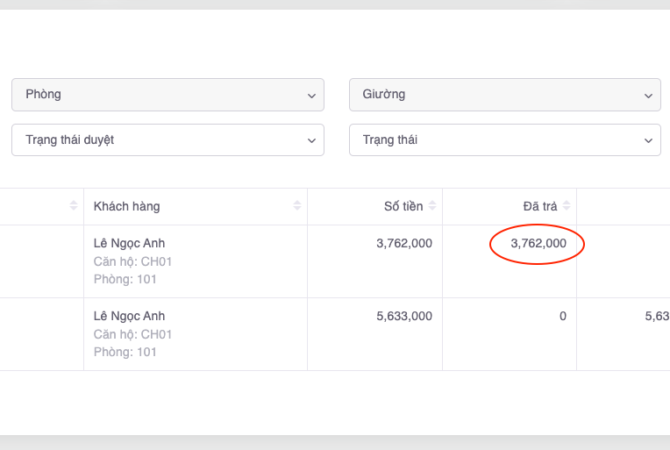670x450 pixels.
Task: Click sort icon left of Khách hàng column
Action: tap(73, 206)
